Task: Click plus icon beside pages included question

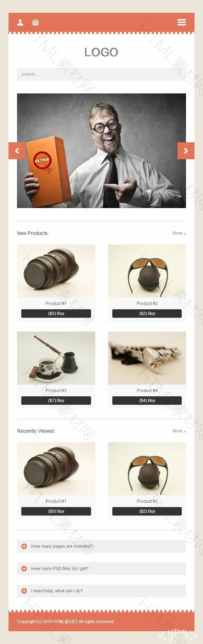Action: 24,546
